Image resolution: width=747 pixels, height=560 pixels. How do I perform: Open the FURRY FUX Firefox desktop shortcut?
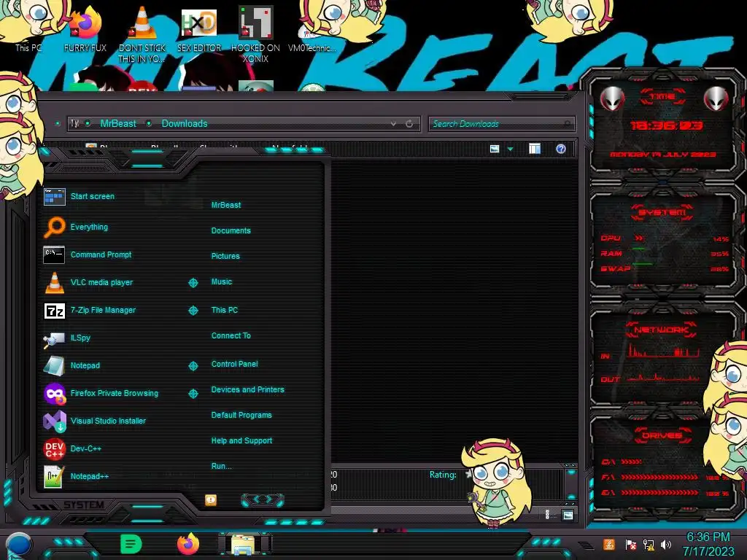click(x=85, y=28)
